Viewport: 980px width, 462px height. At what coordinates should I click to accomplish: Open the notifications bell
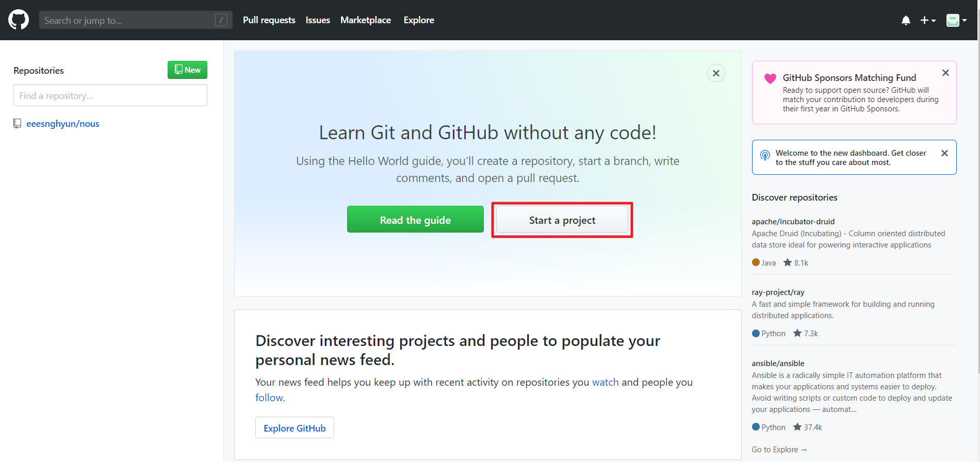906,20
